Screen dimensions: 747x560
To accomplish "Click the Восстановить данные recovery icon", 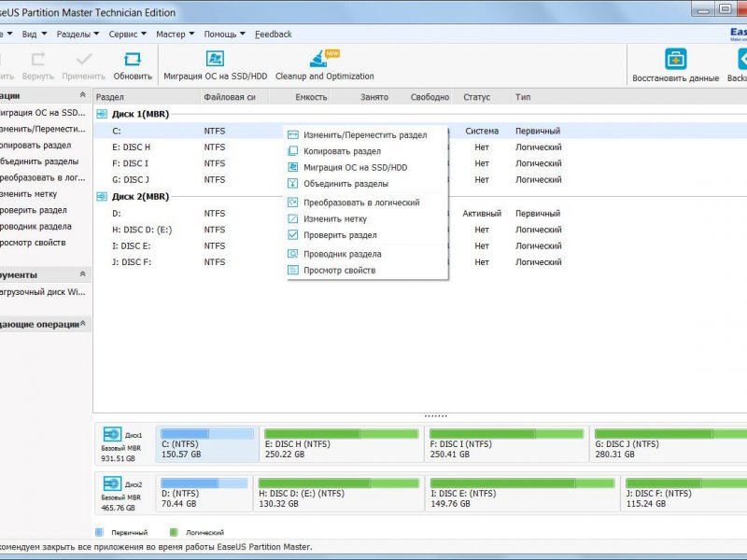I will coord(675,59).
